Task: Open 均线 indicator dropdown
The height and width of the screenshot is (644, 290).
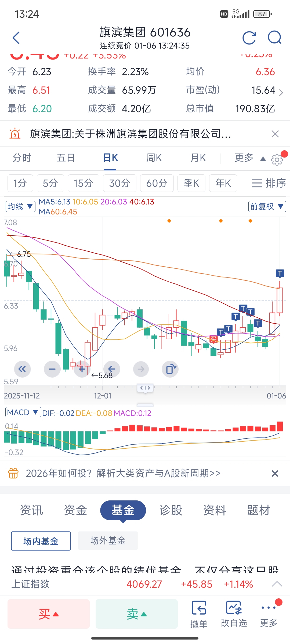Action: (x=20, y=206)
